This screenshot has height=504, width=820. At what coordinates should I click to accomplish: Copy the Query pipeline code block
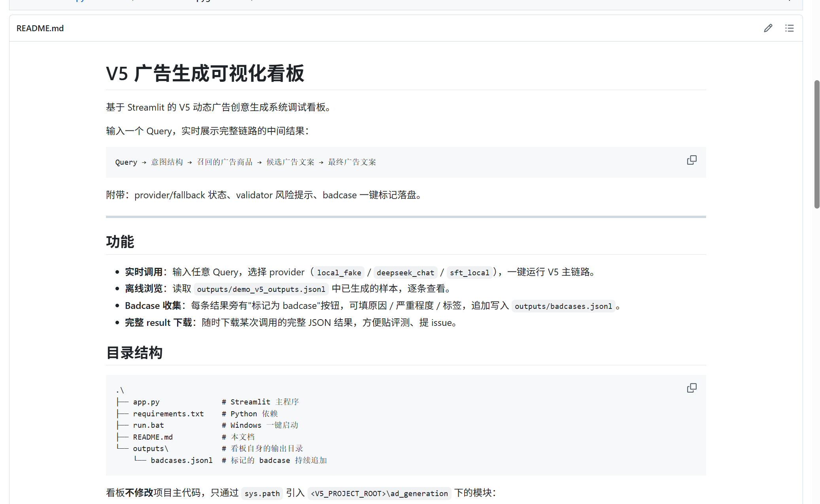[692, 160]
